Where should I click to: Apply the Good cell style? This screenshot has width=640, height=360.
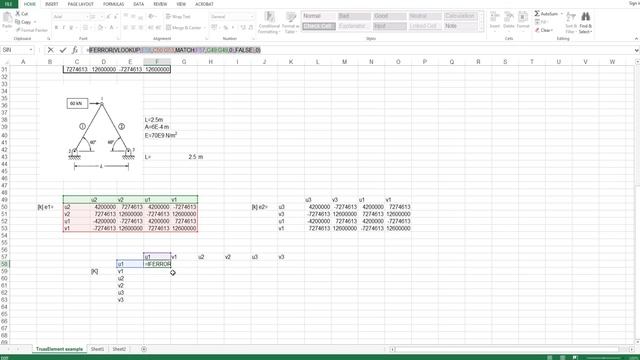tap(389, 16)
